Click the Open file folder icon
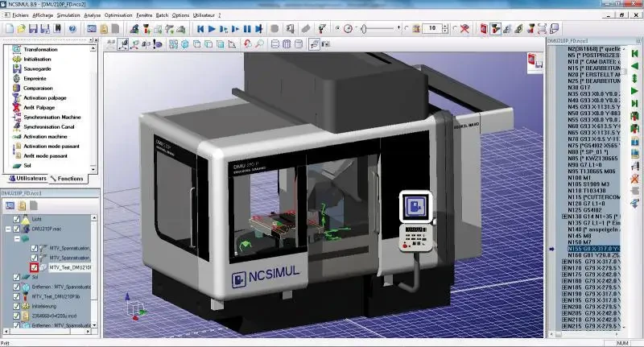Viewport: 644px width, 347px height. 22,29
